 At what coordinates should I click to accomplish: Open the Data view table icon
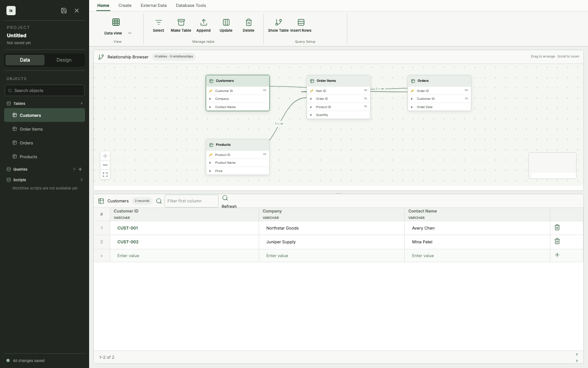pos(116,22)
